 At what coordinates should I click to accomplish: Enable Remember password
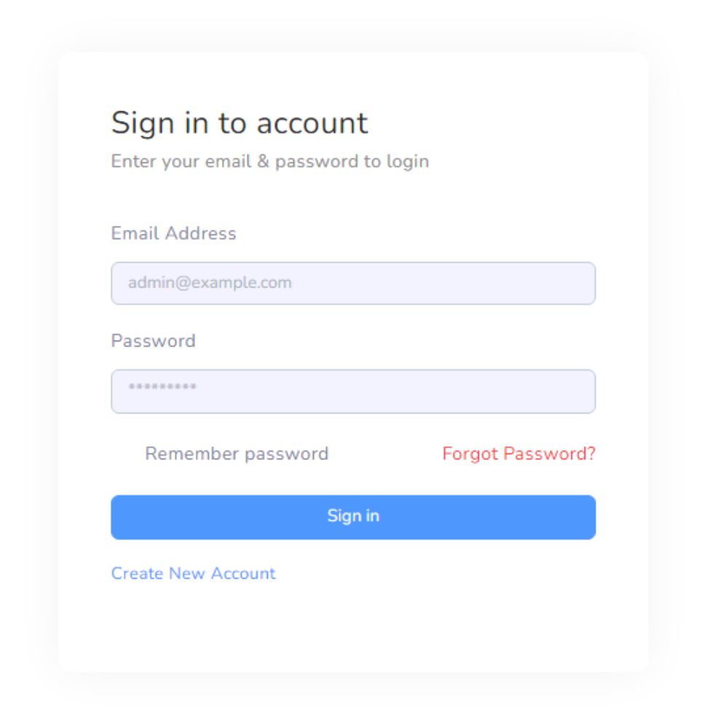click(237, 454)
